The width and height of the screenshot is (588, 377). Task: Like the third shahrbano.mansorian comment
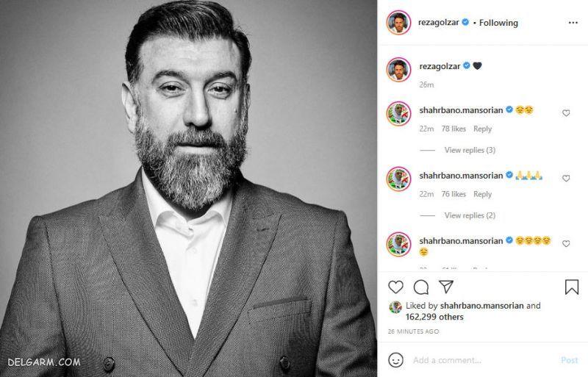pyautogui.click(x=566, y=244)
